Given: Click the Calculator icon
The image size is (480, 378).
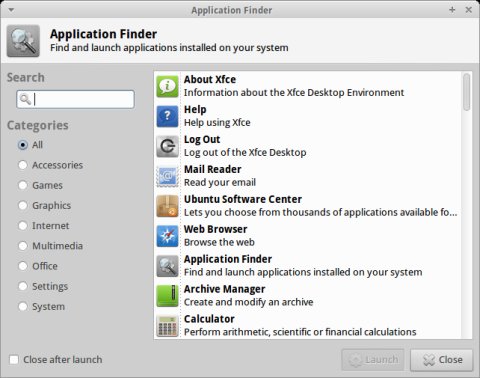Looking at the screenshot, I should [167, 326].
